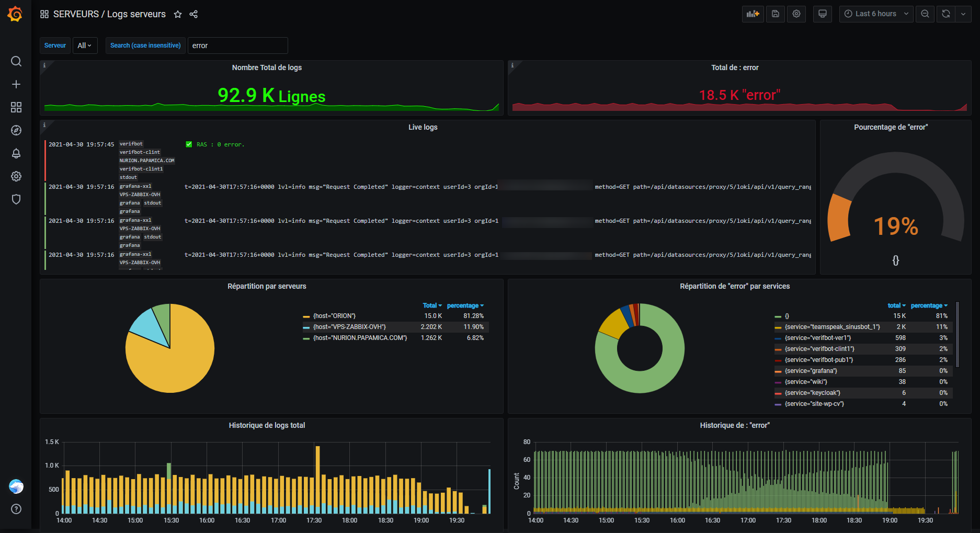
Task: Open dashboard settings gear in top toolbar
Action: point(796,14)
